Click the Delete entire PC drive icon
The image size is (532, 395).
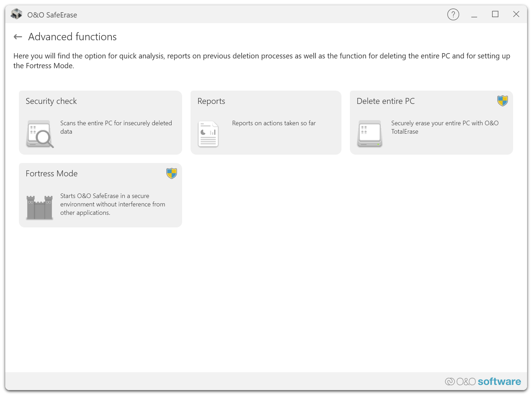coord(369,134)
